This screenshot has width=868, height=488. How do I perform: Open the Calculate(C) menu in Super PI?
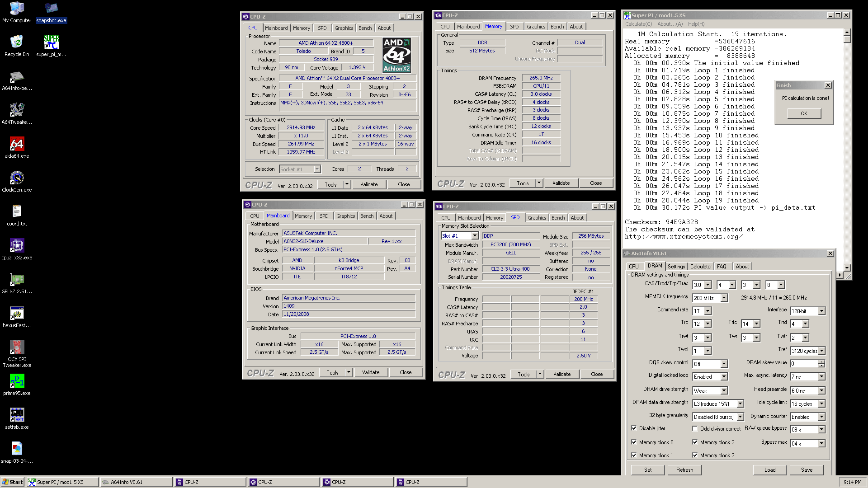638,24
